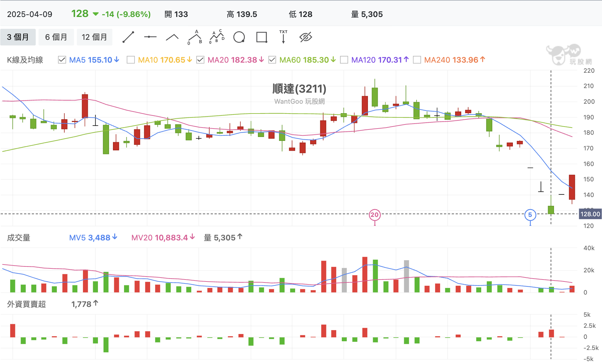Open the 12個月 chart view
This screenshot has height=364, width=602.
[94, 37]
